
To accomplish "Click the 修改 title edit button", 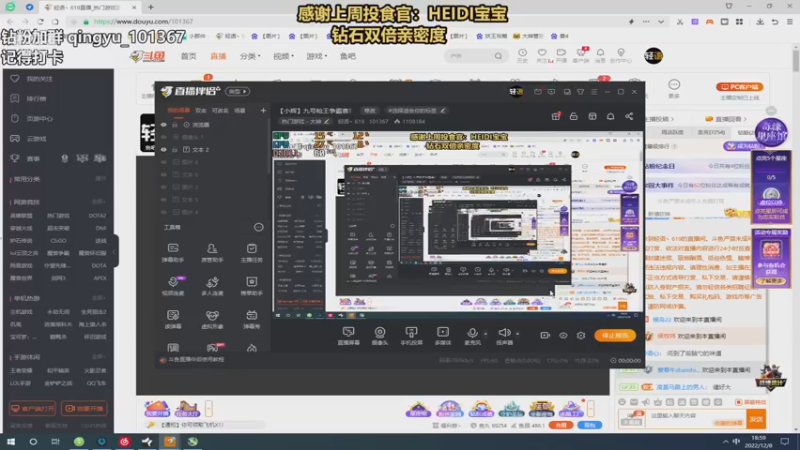I will [x=369, y=110].
